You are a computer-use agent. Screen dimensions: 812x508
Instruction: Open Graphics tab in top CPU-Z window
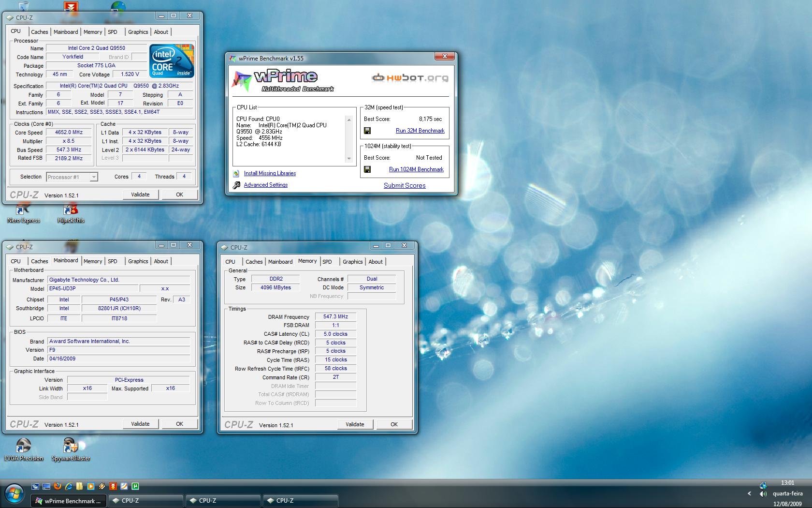[138, 32]
